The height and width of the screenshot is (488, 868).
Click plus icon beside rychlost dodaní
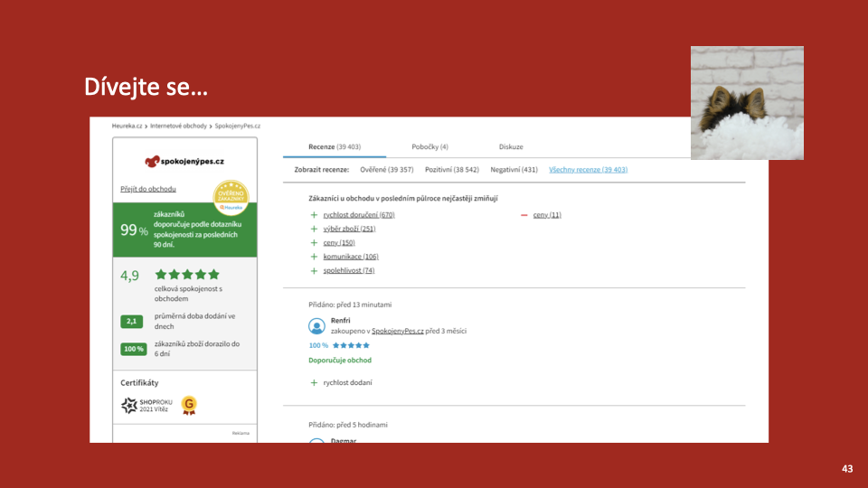click(x=314, y=382)
